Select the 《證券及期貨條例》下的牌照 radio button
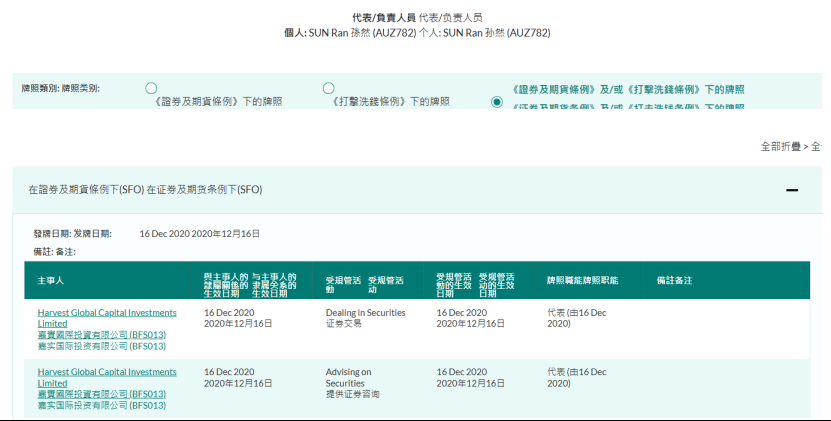This screenshot has height=421, width=831. [151, 88]
